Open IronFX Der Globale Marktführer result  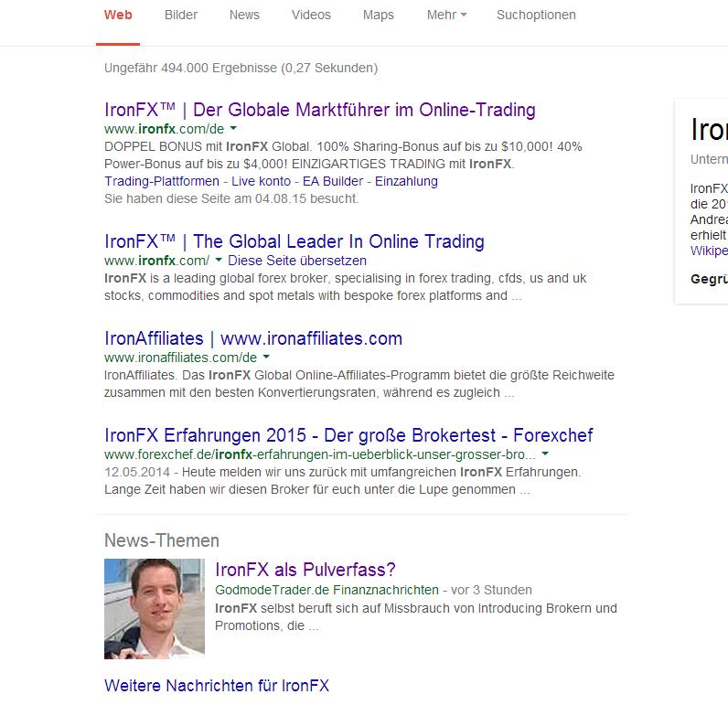320,110
